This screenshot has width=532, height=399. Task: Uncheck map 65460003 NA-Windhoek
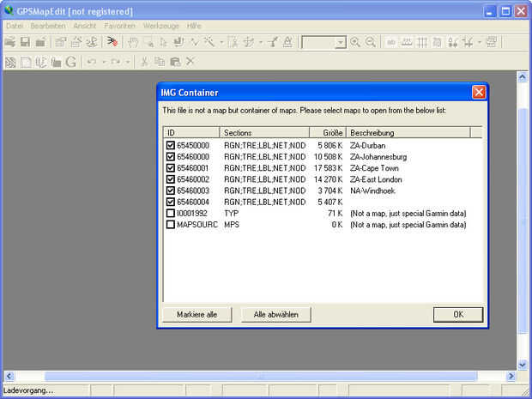point(170,190)
